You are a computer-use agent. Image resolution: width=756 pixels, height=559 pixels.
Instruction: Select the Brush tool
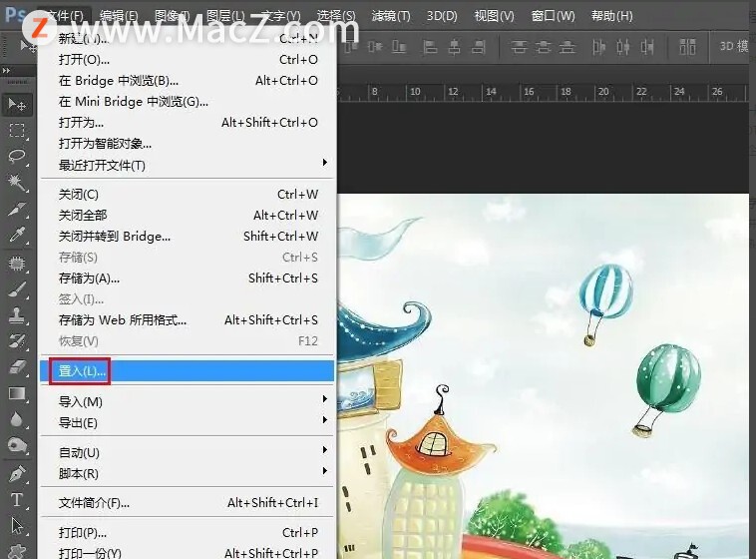pos(17,288)
